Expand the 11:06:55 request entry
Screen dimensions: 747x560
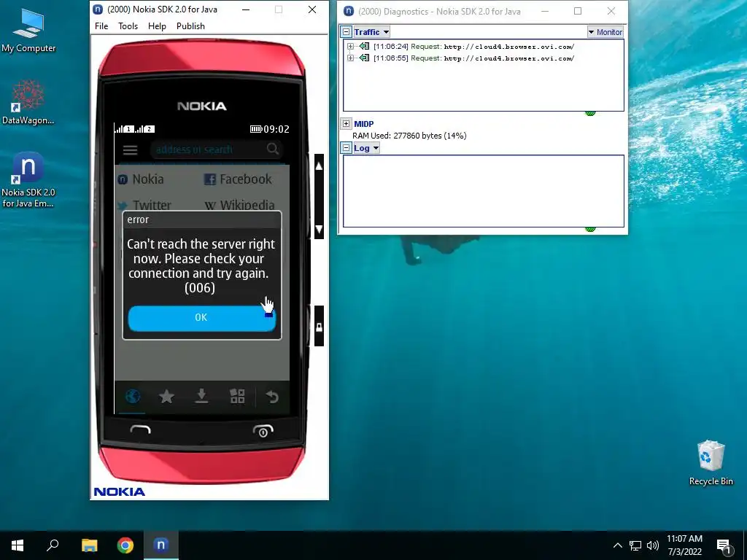pos(351,58)
